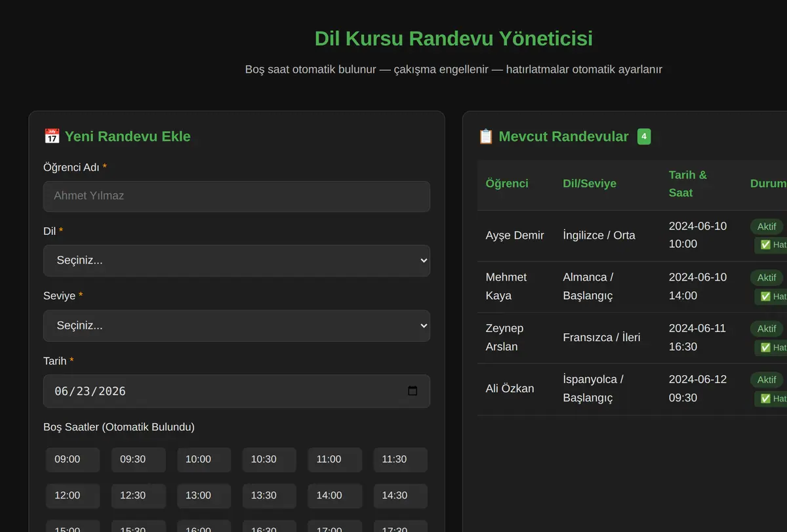Select the 09:00 time slot button

tap(73, 459)
